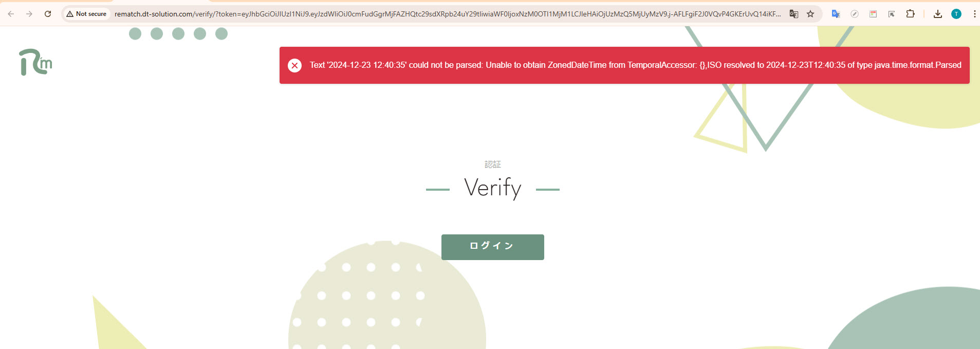Image resolution: width=980 pixels, height=349 pixels.
Task: Go back to the previous page
Action: (11, 14)
